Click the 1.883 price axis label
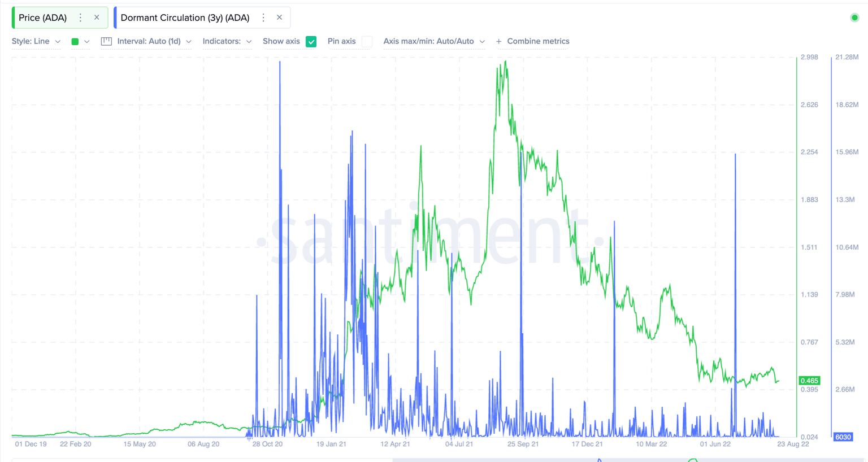 (809, 199)
